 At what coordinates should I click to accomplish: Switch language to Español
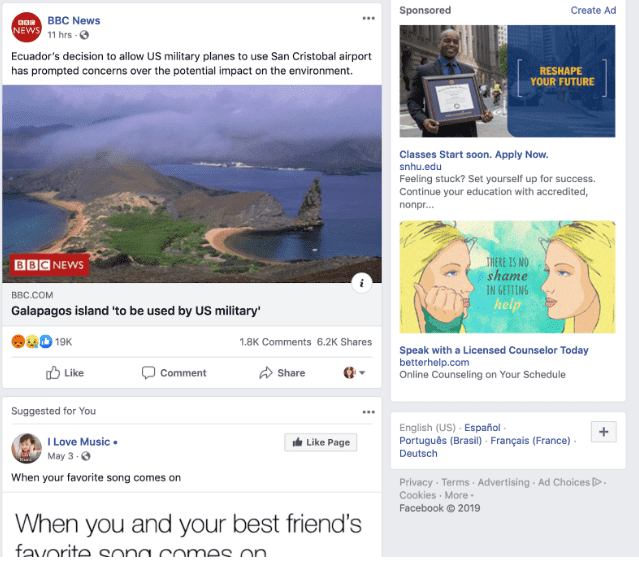(482, 428)
